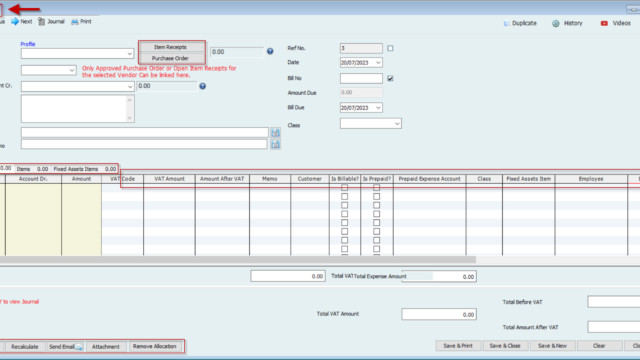Open the Journal toolbar icon

[42, 22]
